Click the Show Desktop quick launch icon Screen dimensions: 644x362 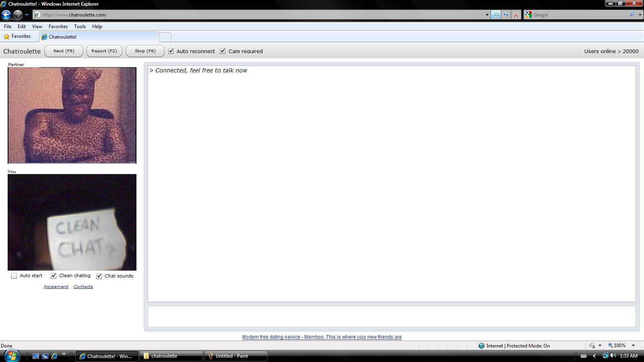(36, 356)
